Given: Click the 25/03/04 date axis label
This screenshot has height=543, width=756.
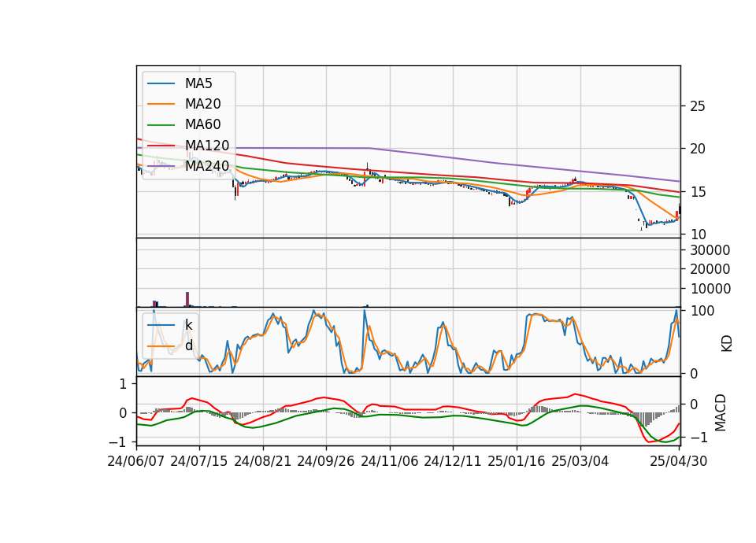Looking at the screenshot, I should click(580, 461).
